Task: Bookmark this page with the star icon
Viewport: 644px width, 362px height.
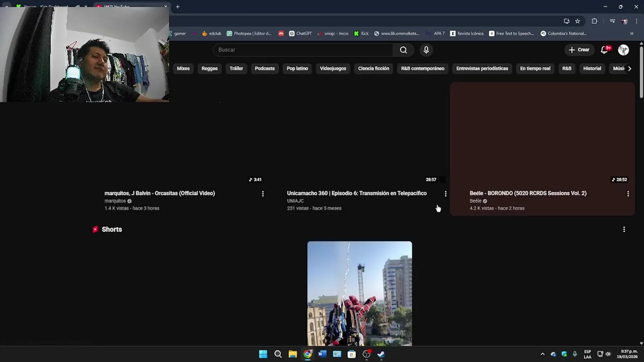Action: coord(578,21)
